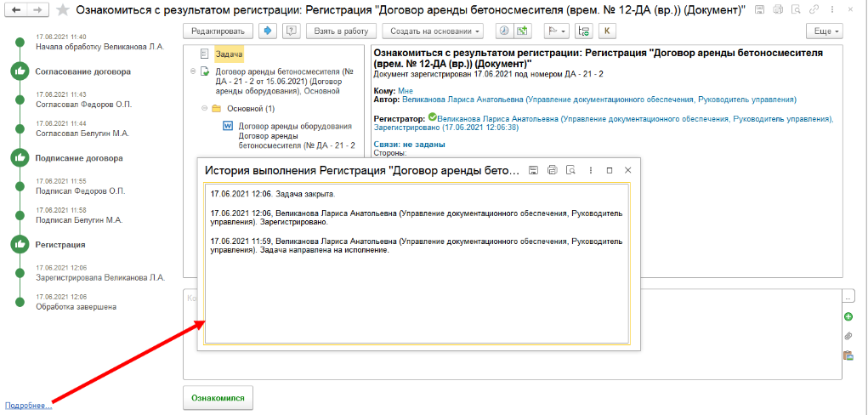Preview icon in main window title bar
Screen dimensions: 868x415
(x=796, y=9)
